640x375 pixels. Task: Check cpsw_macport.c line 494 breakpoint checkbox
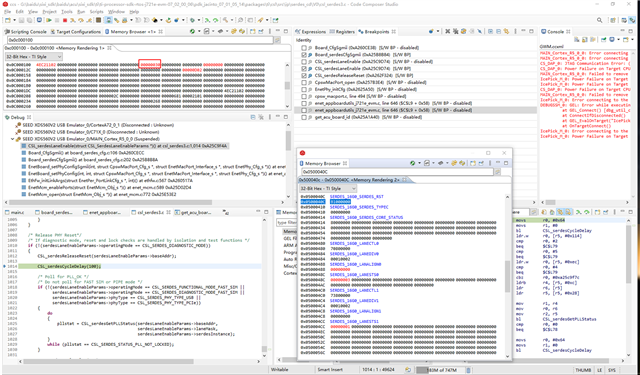(x=304, y=96)
